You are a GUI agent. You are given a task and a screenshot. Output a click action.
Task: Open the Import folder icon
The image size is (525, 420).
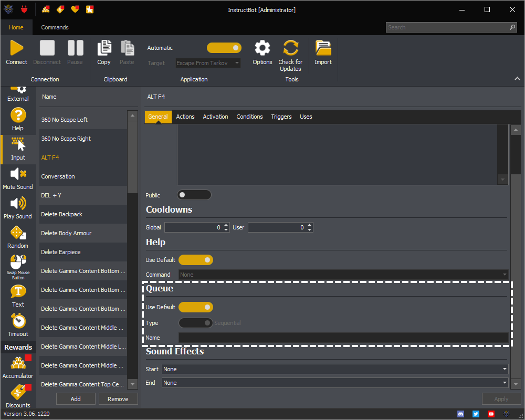click(323, 48)
